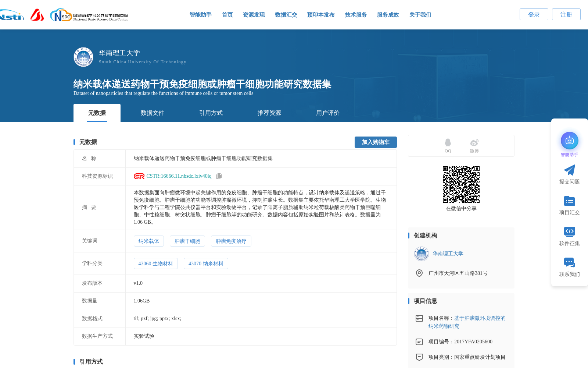Open the 项目汇交 folder icon
The image size is (588, 368).
(570, 201)
